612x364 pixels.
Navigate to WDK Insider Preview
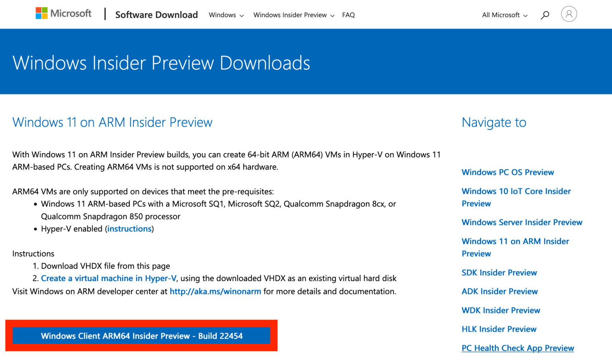pyautogui.click(x=501, y=310)
